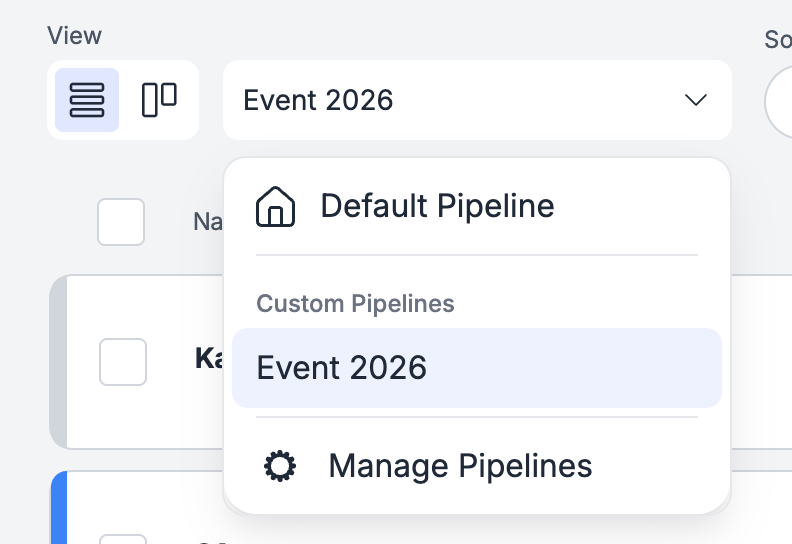The width and height of the screenshot is (792, 544).
Task: Switch to the list view icon
Action: pos(87,100)
